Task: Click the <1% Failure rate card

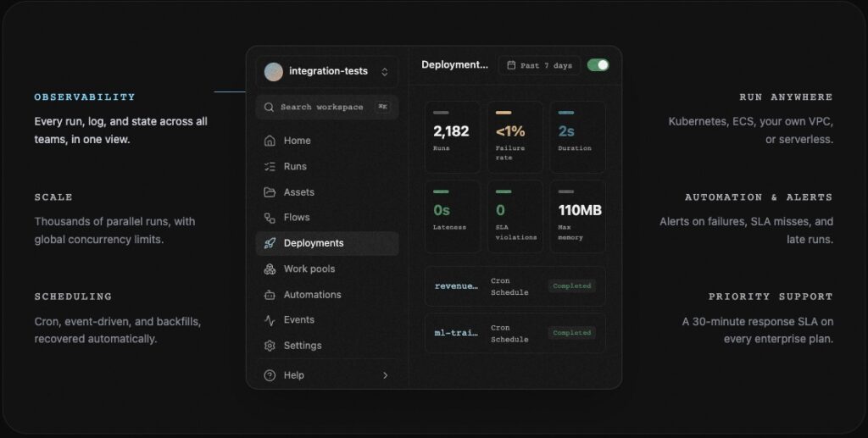Action: tap(515, 137)
